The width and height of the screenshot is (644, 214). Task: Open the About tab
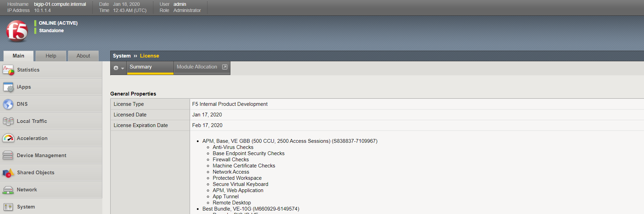pyautogui.click(x=83, y=56)
